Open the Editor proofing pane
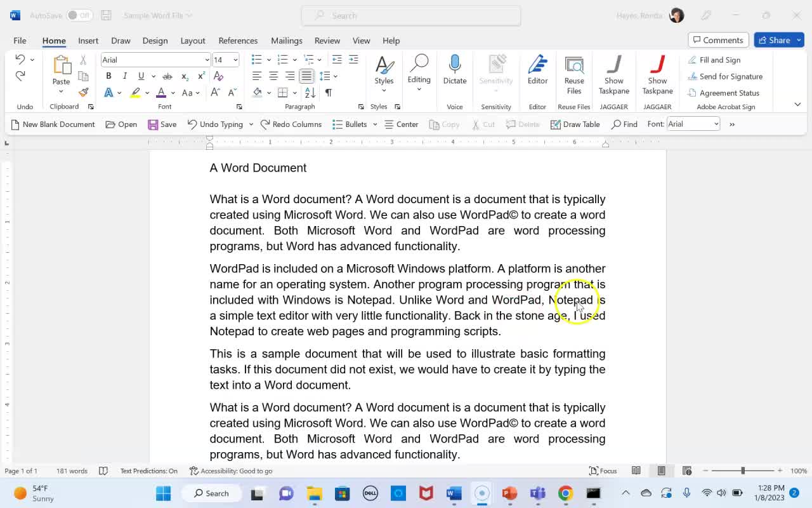The height and width of the screenshot is (508, 812). click(x=537, y=70)
